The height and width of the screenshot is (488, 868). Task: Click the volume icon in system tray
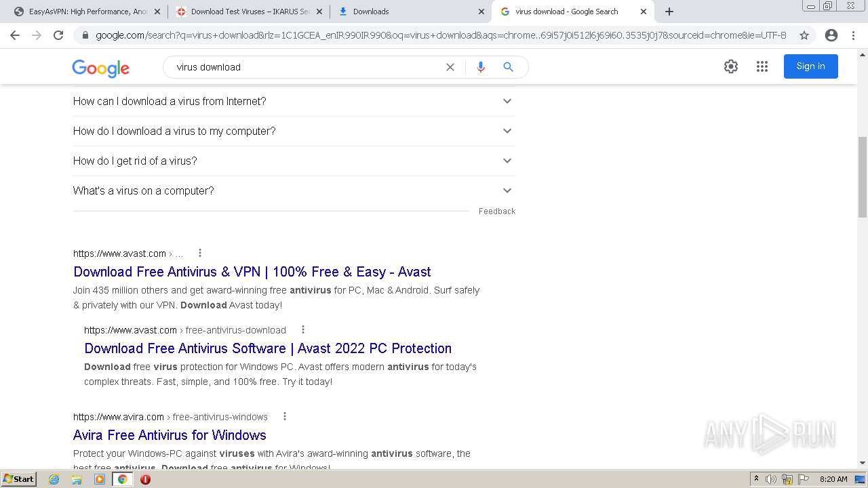coord(771,479)
